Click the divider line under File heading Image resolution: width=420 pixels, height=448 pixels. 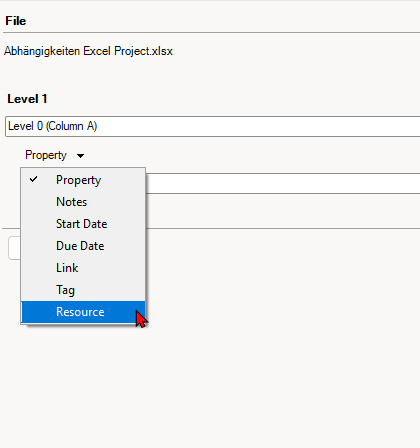tap(211, 33)
